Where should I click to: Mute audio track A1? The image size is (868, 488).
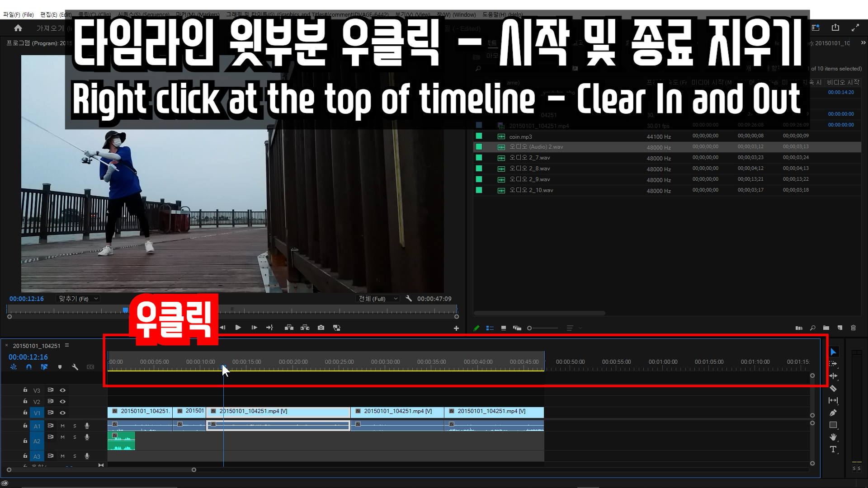coord(62,426)
